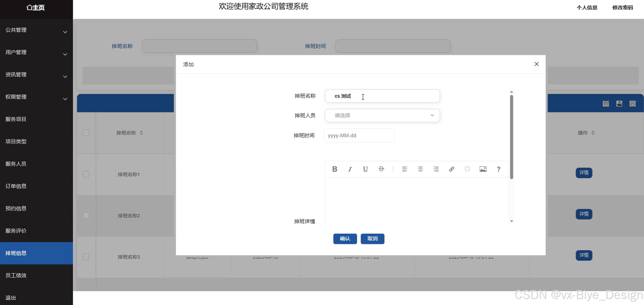Apply italic formatting in editor
Viewport: 644px width, 305px height.
[350, 169]
